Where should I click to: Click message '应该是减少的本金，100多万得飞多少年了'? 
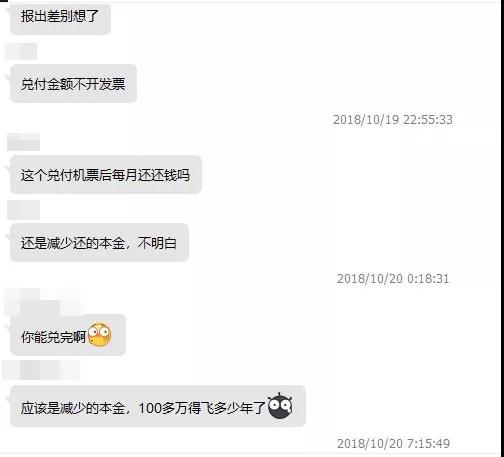[158, 406]
